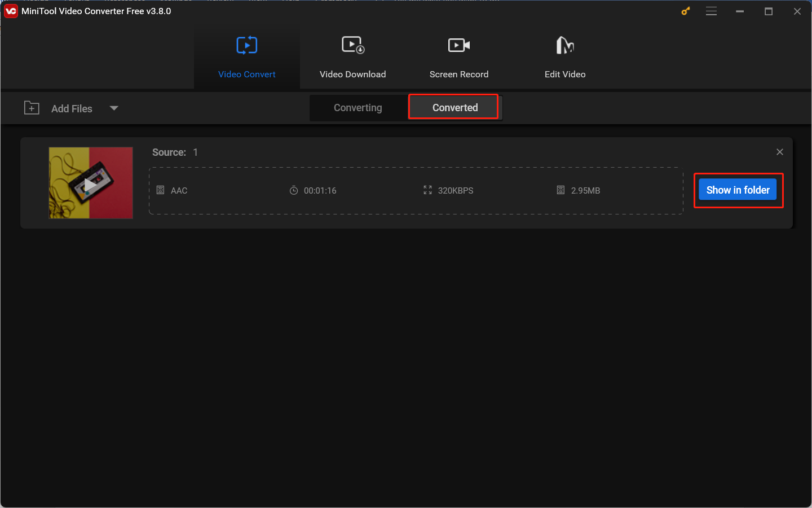Play the cassette video thumbnail
The width and height of the screenshot is (812, 508).
(x=91, y=183)
